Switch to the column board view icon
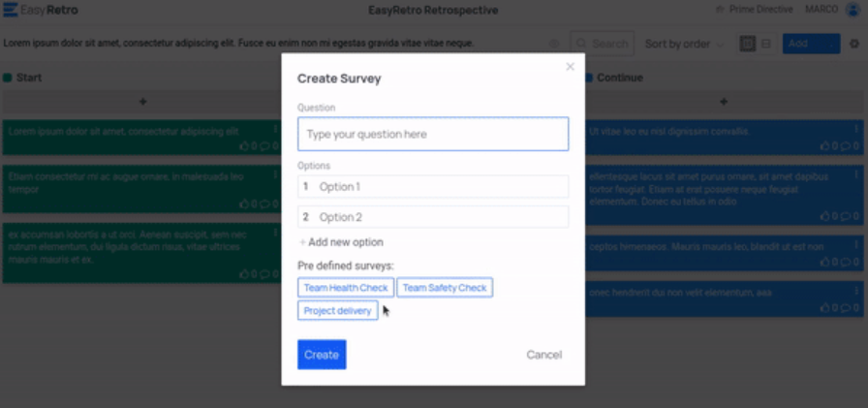The width and height of the screenshot is (868, 408). click(747, 44)
